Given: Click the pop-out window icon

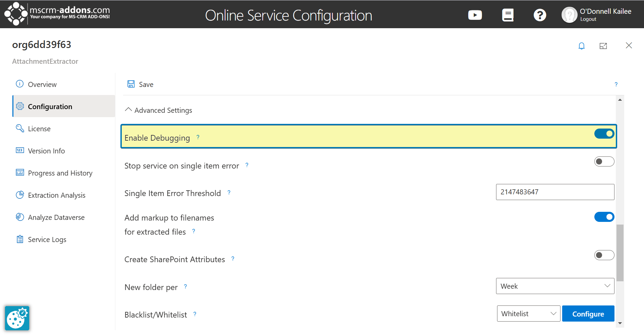Looking at the screenshot, I should [x=603, y=46].
